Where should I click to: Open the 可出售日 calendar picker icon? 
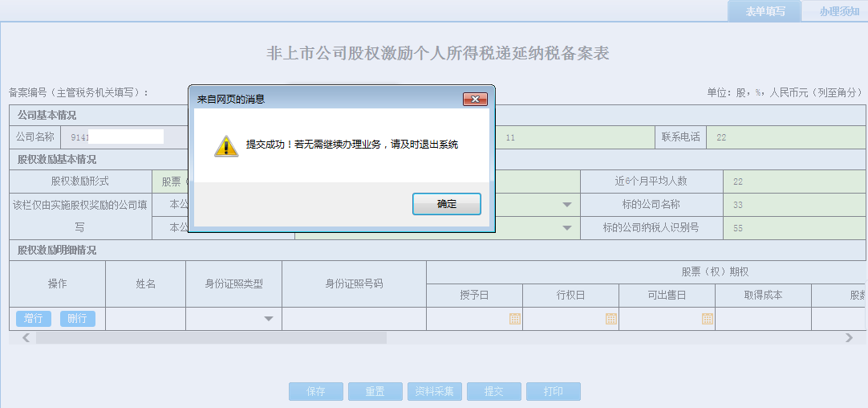pos(707,319)
